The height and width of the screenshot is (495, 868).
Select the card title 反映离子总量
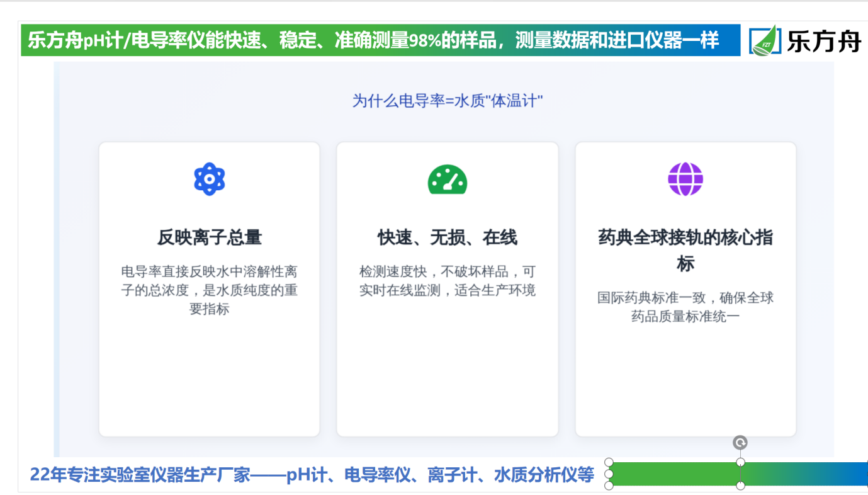pyautogui.click(x=209, y=237)
